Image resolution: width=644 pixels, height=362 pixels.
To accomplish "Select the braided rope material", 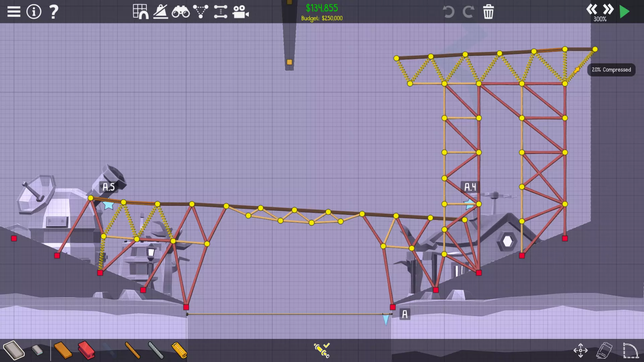I will point(132,350).
